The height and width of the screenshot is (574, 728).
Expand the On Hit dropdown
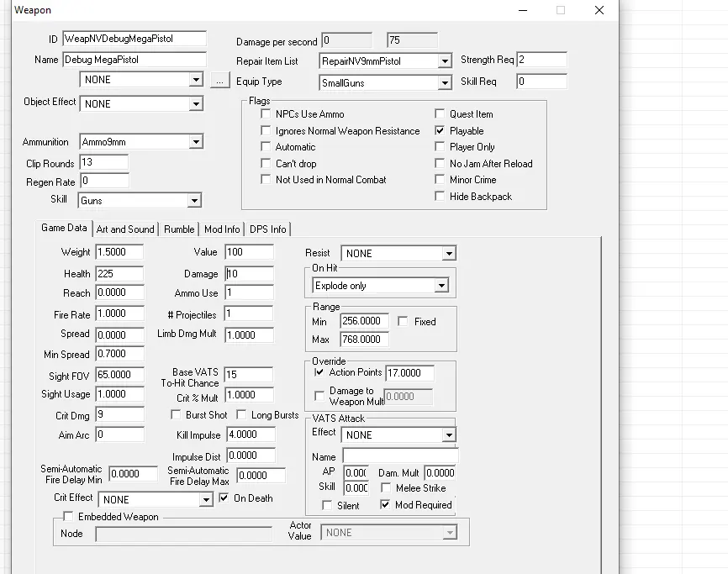441,286
